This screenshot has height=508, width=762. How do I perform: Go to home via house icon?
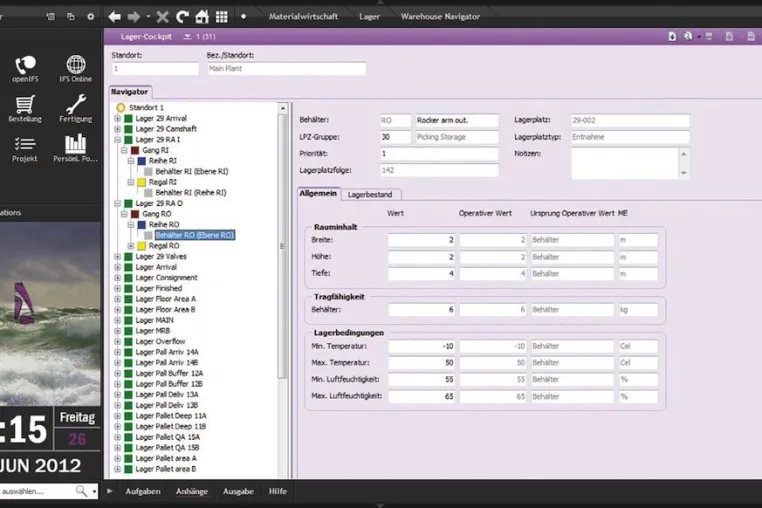(x=202, y=17)
